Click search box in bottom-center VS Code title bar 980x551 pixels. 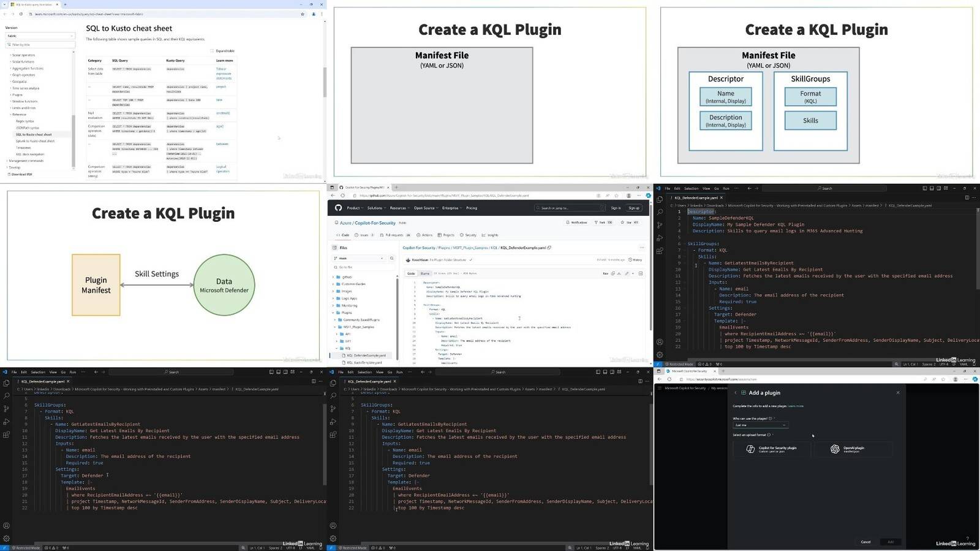499,372
